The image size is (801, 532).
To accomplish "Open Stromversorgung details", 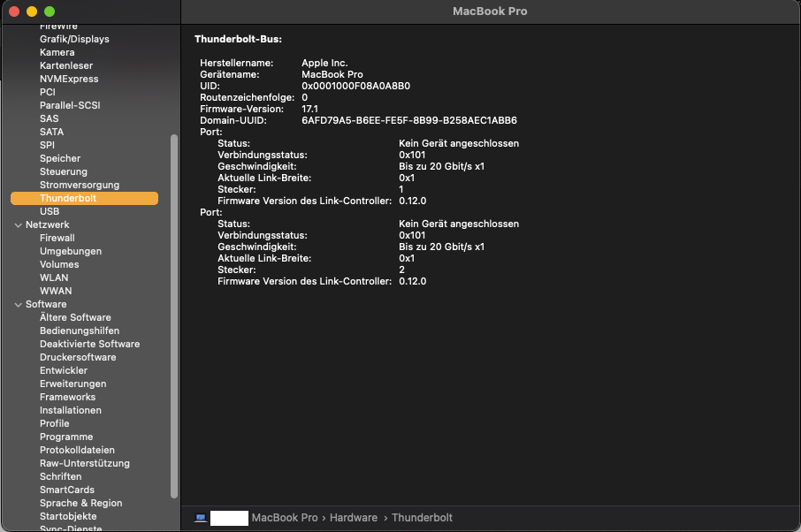I will (80, 186).
